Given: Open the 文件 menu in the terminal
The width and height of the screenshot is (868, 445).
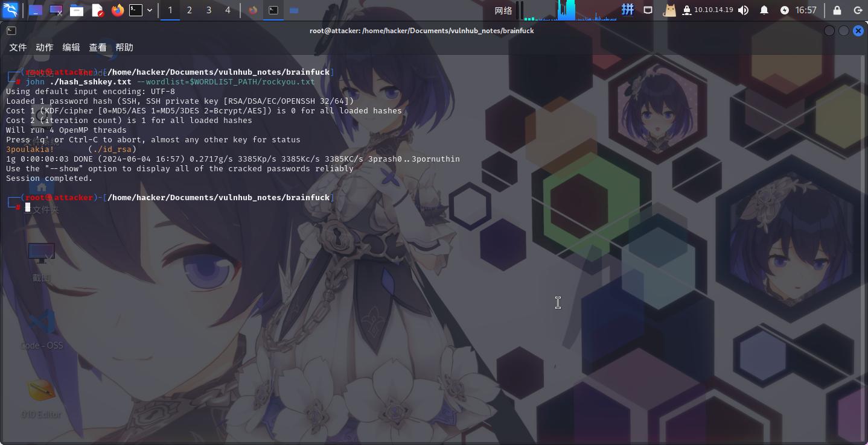Looking at the screenshot, I should click(x=18, y=48).
